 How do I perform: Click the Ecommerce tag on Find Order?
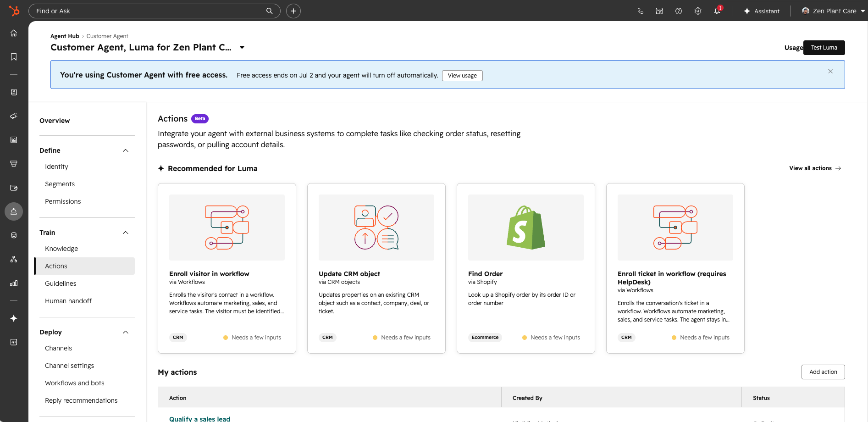click(x=485, y=338)
